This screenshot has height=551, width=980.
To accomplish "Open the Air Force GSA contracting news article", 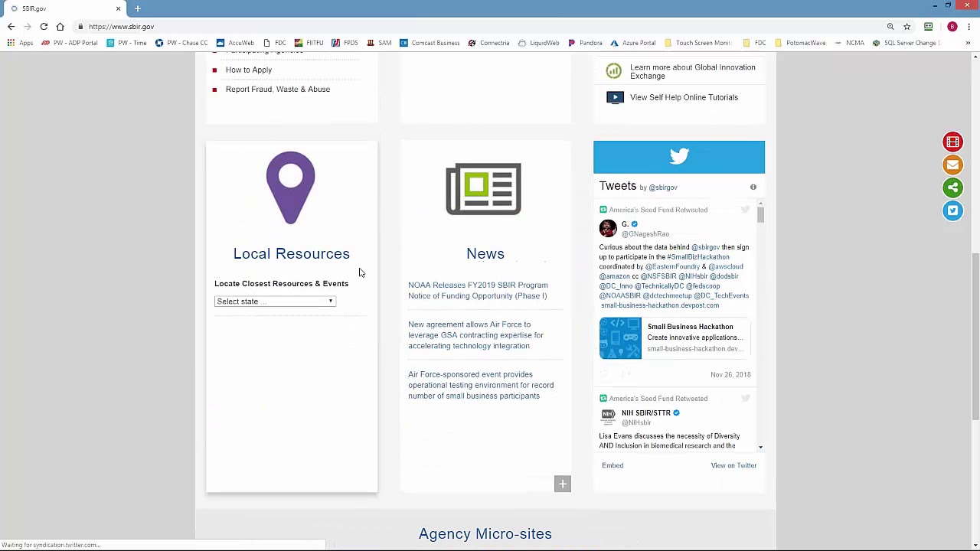I will pos(475,335).
